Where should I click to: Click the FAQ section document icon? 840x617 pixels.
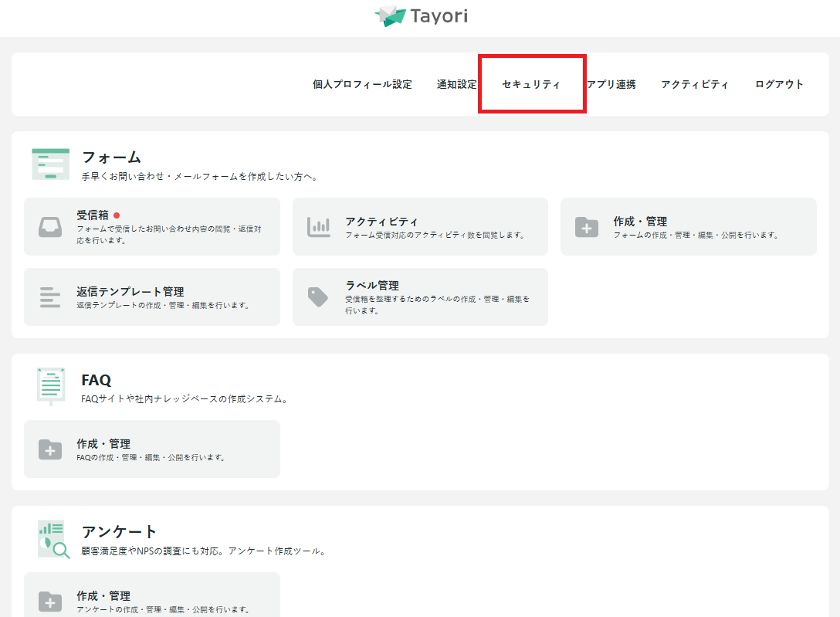tap(51, 386)
